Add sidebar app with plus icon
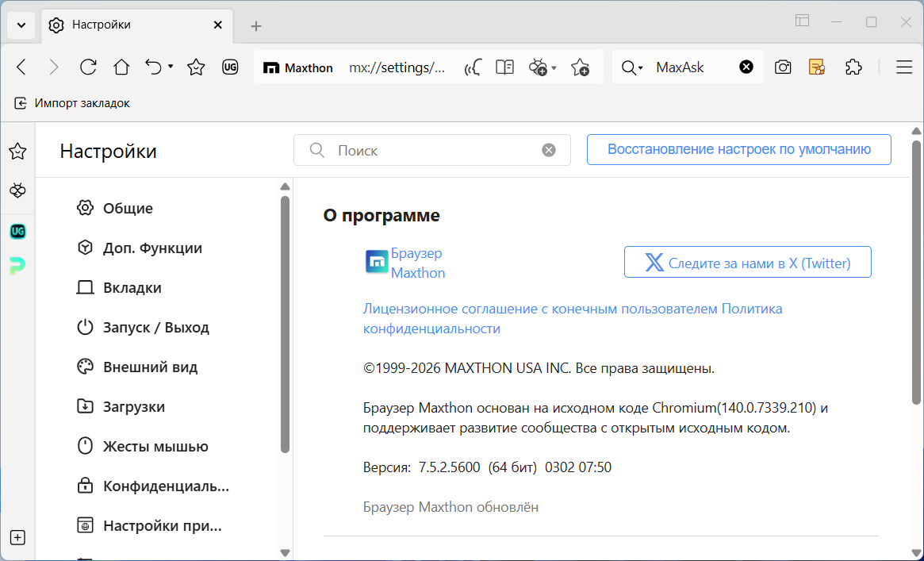This screenshot has height=561, width=924. coord(17,537)
